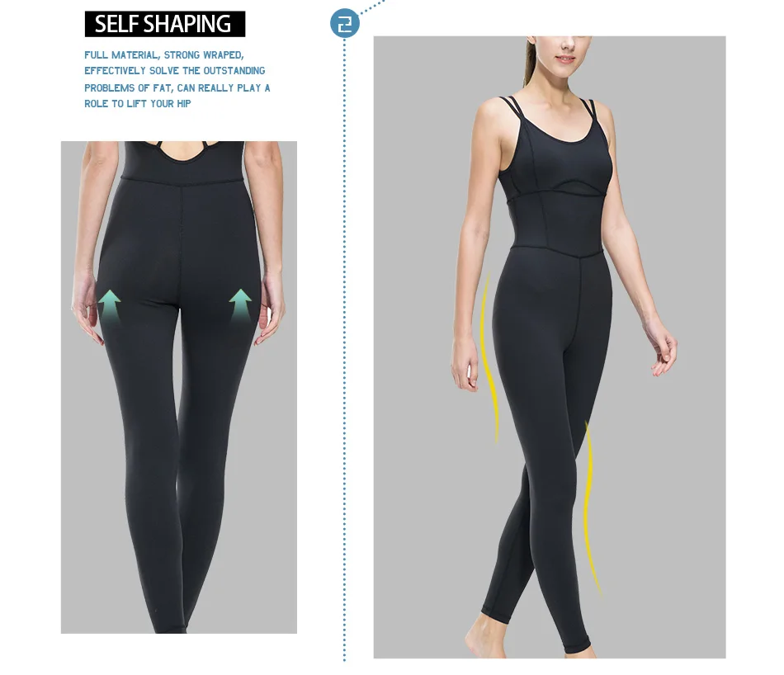Click the line 'EFFECTIVELY SOLVE THE OUTSTANDING'

[174, 70]
